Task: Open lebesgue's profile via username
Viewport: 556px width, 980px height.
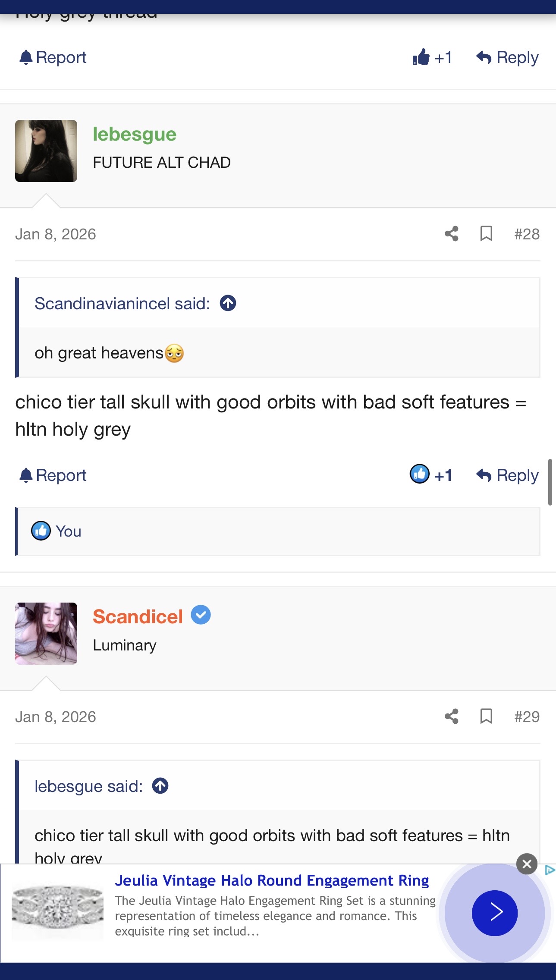Action: [135, 134]
